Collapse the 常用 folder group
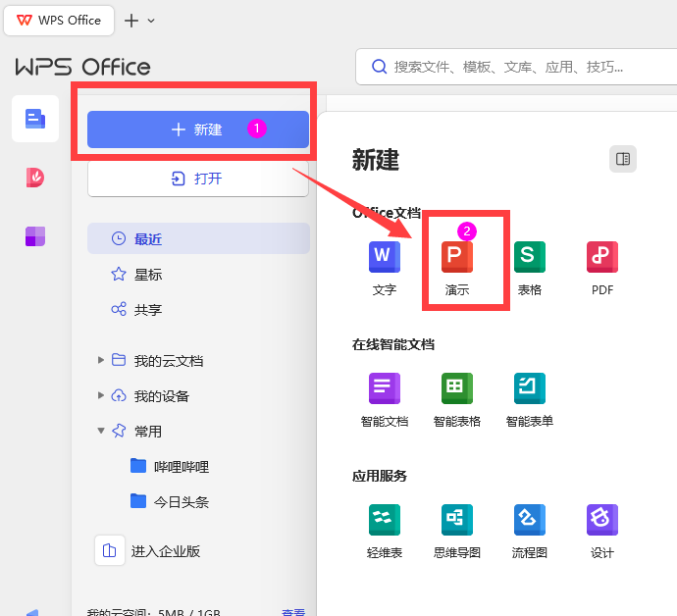Viewport: 677px width, 616px height. point(101,431)
